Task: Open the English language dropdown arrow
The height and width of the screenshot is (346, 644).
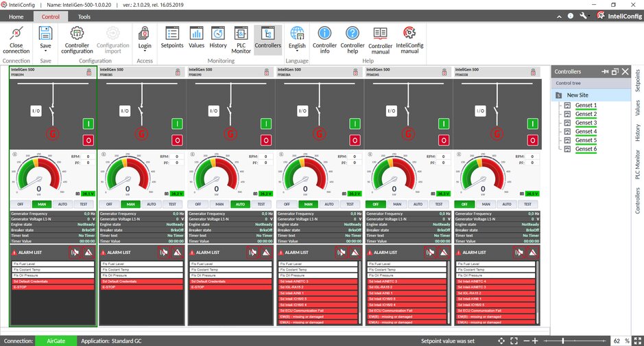Action: point(297,51)
